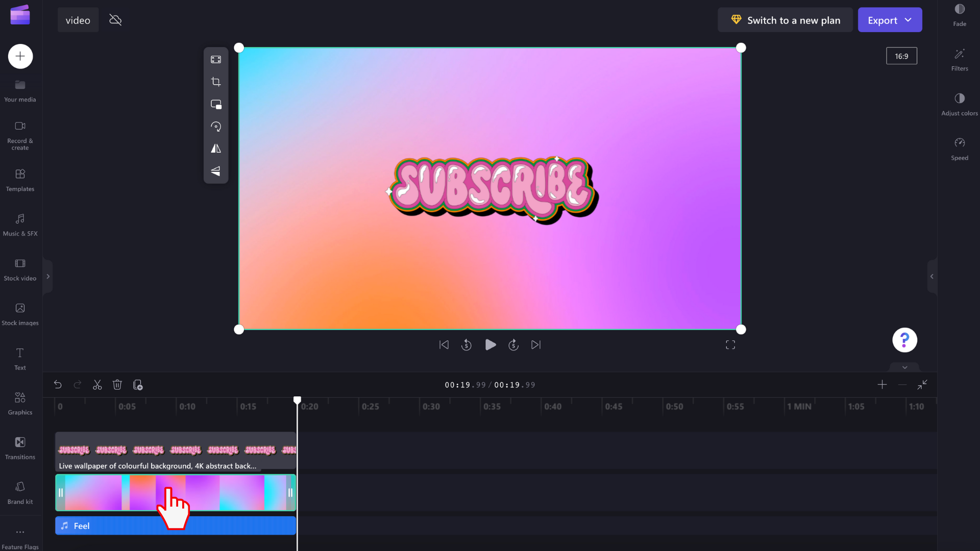Click the rotate/flip tool icon
980x551 pixels.
pos(217,127)
